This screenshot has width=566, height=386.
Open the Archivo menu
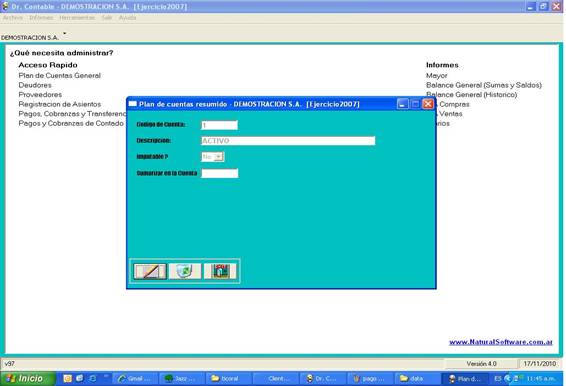(x=13, y=17)
